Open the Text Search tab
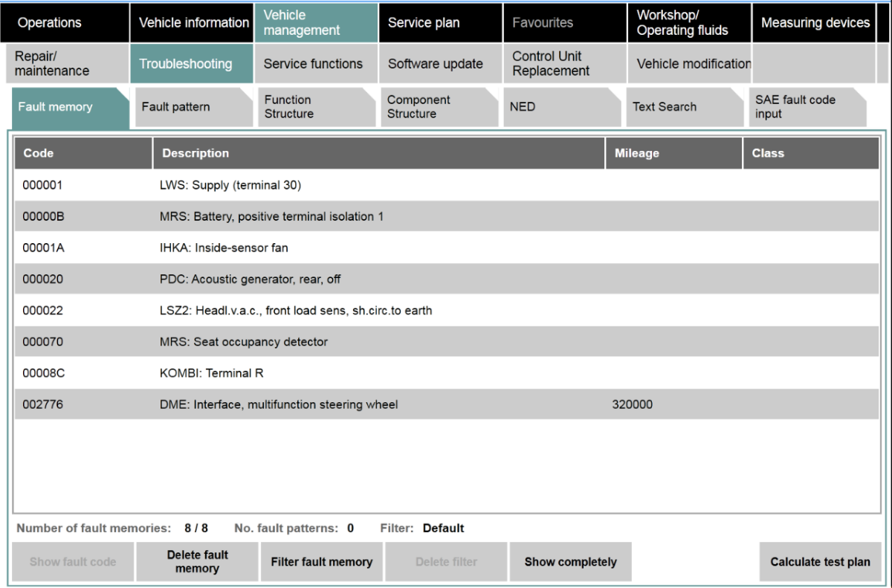Viewport: 892px width, 588px height. tap(684, 107)
